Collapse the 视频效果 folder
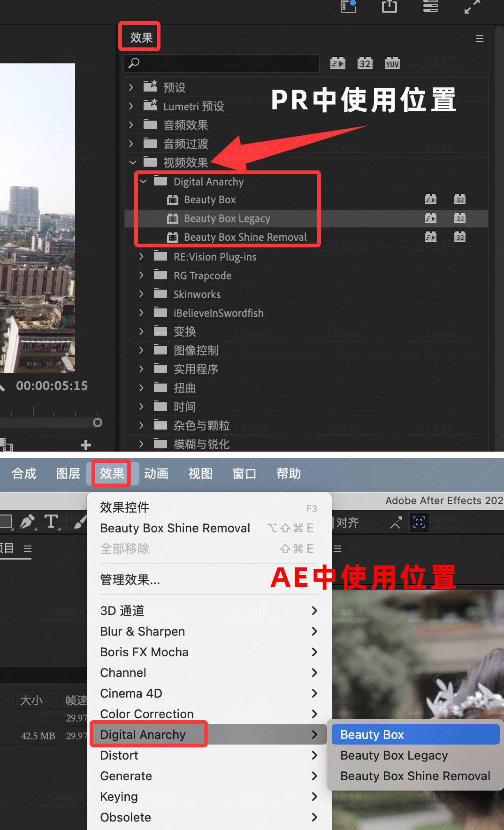The width and height of the screenshot is (504, 830). coord(133,162)
